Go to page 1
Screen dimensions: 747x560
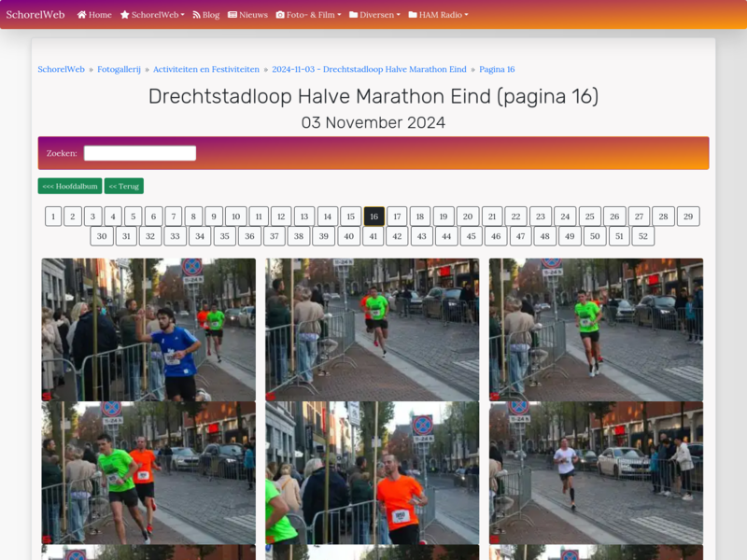pyautogui.click(x=53, y=217)
